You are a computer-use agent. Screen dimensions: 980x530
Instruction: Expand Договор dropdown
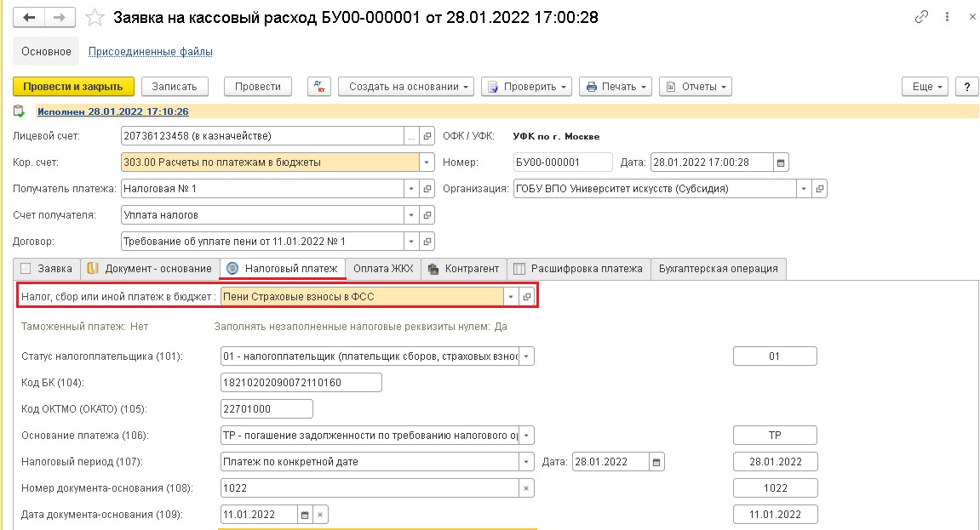pos(411,241)
